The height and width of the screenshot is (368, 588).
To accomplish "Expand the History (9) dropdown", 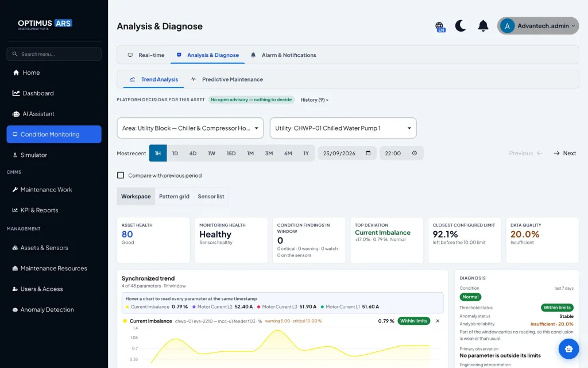I will (314, 100).
